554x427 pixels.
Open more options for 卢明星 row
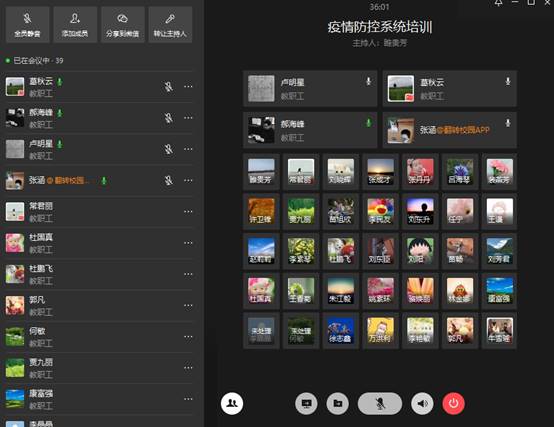coord(188,149)
